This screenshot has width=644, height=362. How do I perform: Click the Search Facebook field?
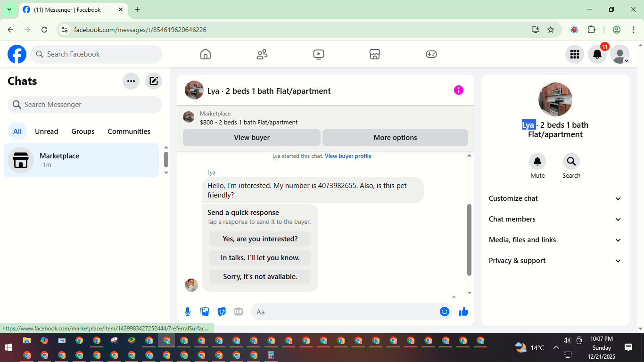click(96, 54)
